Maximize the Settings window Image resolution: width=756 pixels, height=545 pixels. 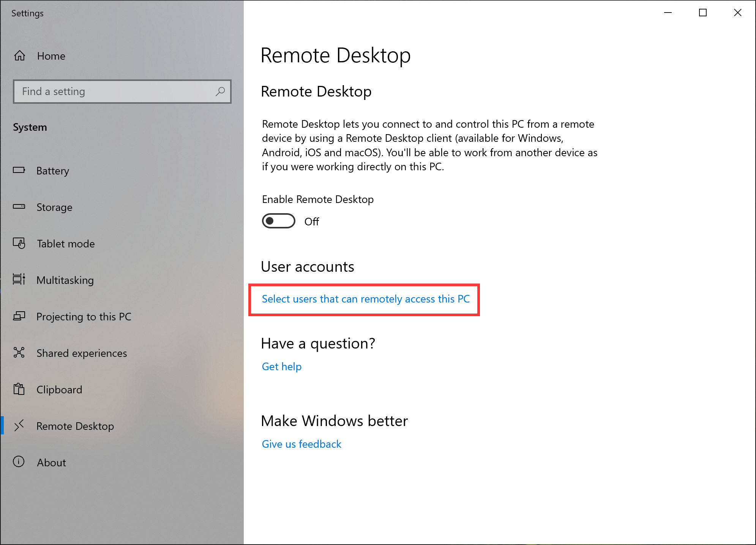click(703, 13)
